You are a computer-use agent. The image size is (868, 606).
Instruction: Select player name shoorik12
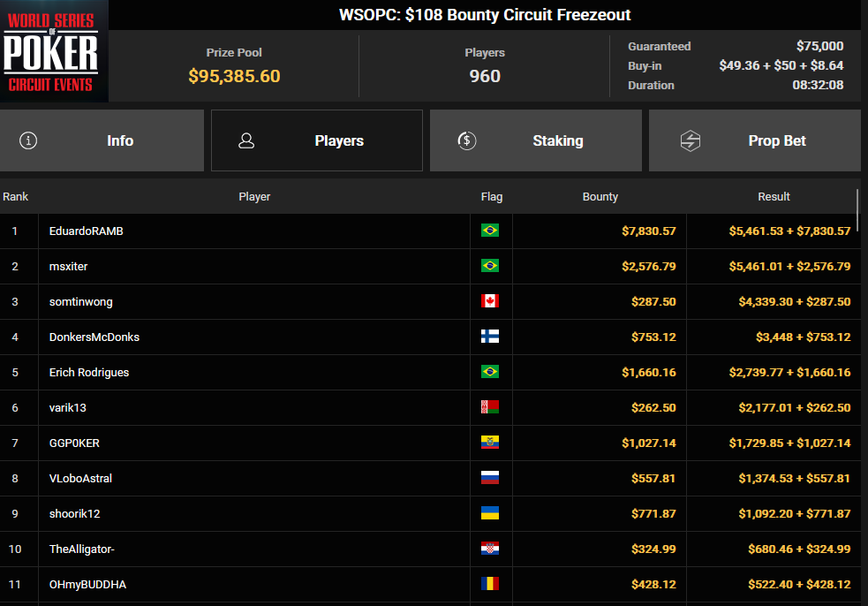click(75, 513)
